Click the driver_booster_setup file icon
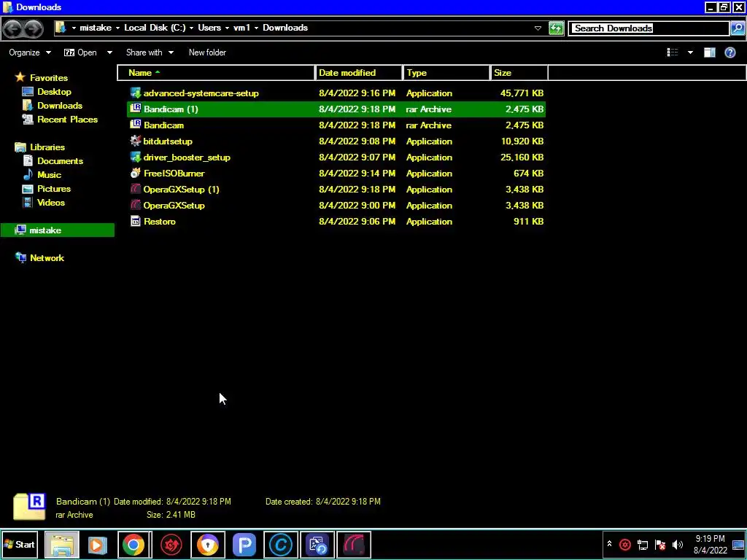The height and width of the screenshot is (560, 747). pyautogui.click(x=136, y=157)
